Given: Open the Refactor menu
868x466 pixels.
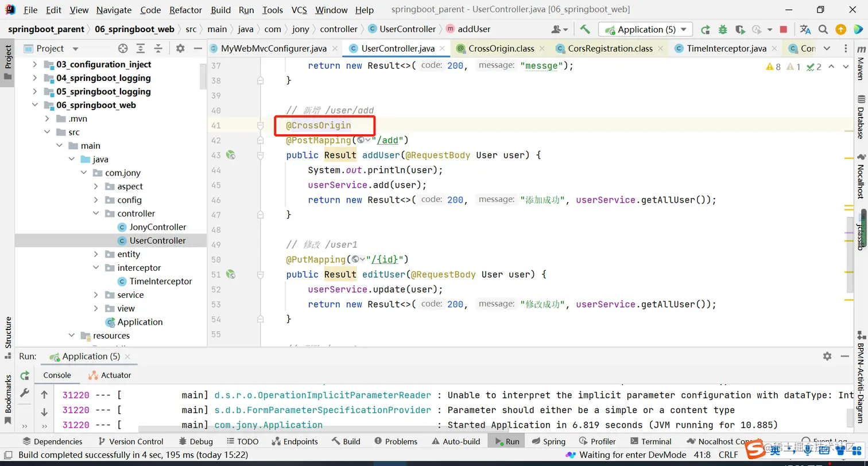Looking at the screenshot, I should click(185, 10).
